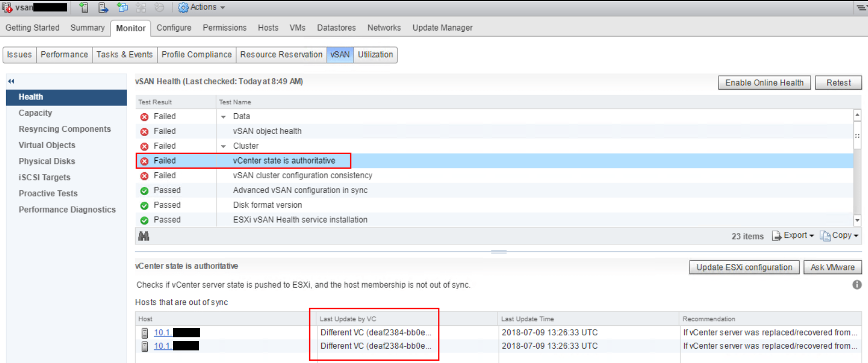868x363 pixels.
Task: Open the Profile Compliance sub-tab
Action: pos(197,55)
